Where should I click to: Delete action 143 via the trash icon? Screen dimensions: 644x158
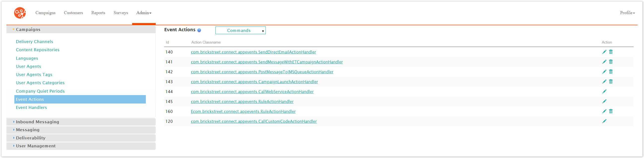[611, 82]
